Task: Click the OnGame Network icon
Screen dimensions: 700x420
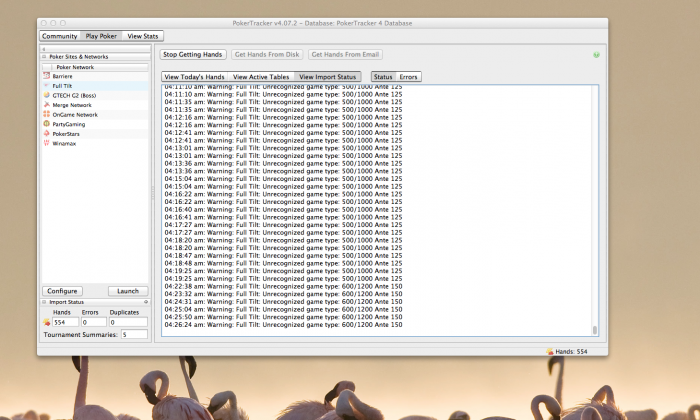Action: pos(46,114)
